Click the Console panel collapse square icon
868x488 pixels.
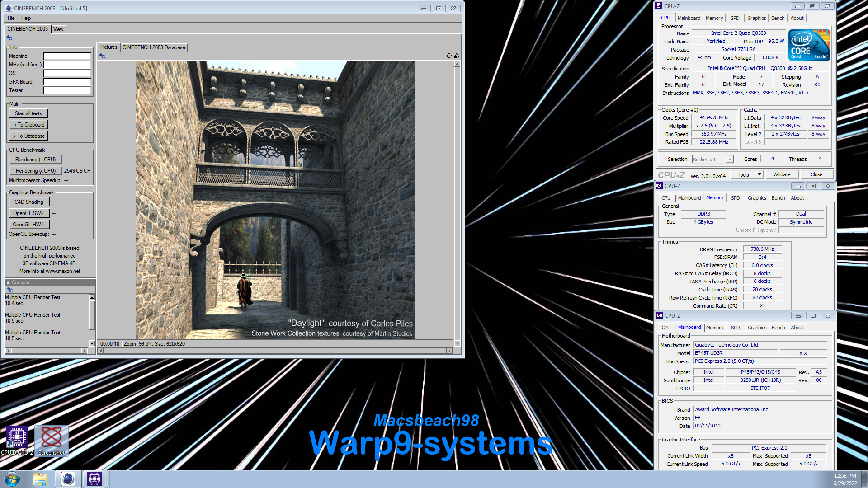(x=8, y=282)
